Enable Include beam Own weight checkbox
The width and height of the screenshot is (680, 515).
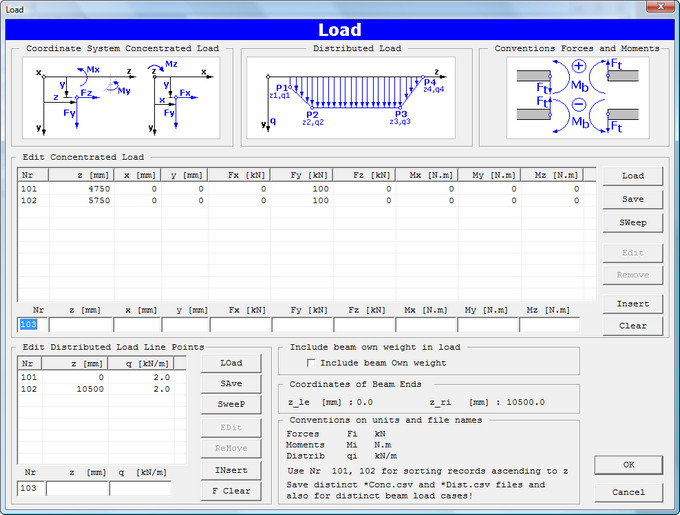pos(312,363)
